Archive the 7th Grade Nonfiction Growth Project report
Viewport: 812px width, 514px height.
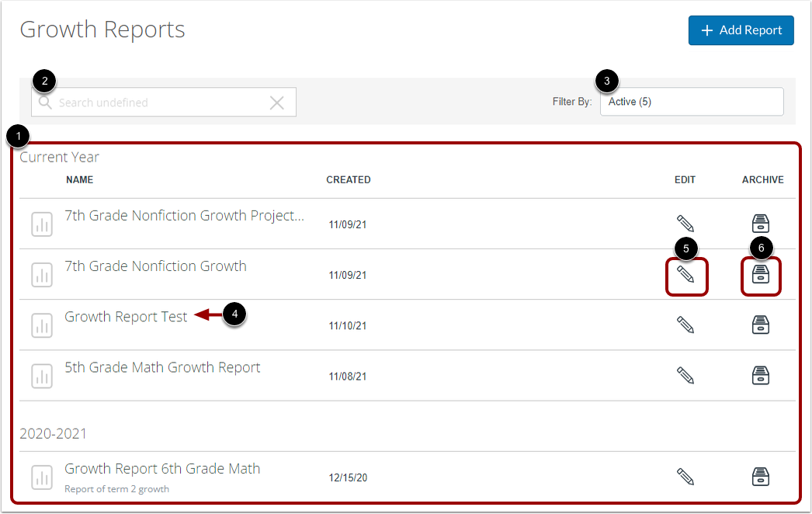760,224
